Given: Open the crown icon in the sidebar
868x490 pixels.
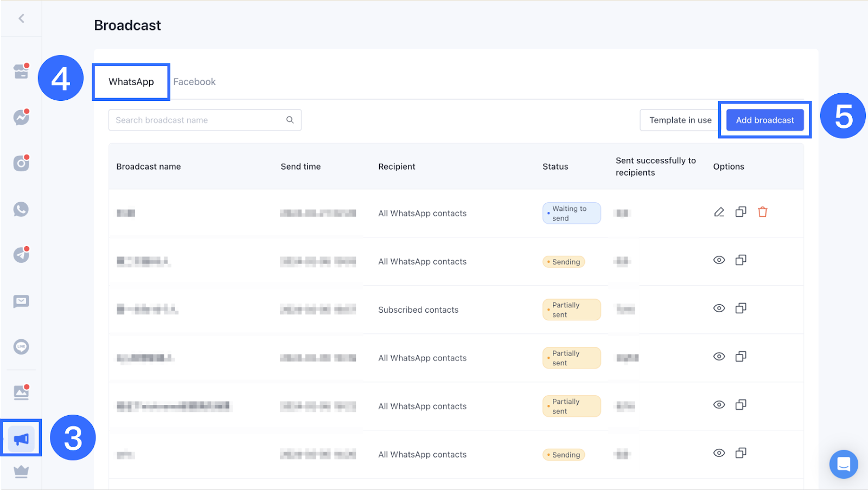Looking at the screenshot, I should point(21,472).
